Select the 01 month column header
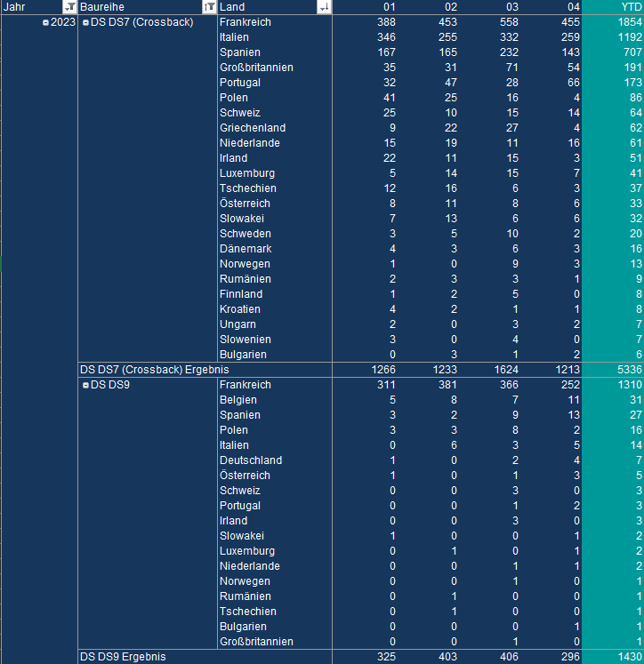Screen dimensions: 644x664 pyautogui.click(x=389, y=7)
